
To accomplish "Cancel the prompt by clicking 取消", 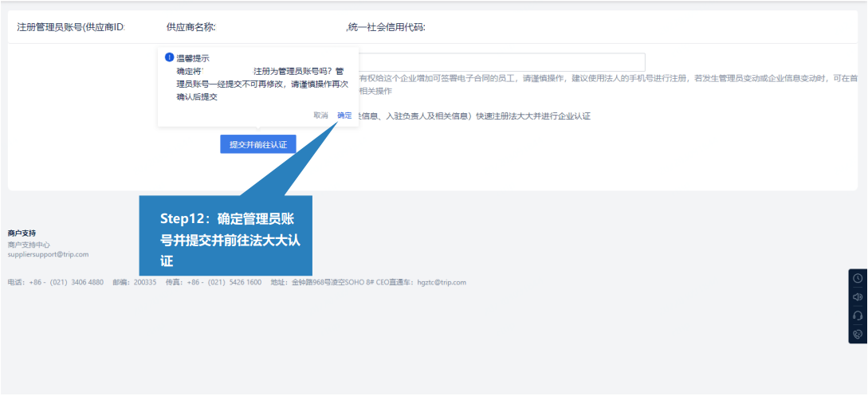I will [320, 116].
